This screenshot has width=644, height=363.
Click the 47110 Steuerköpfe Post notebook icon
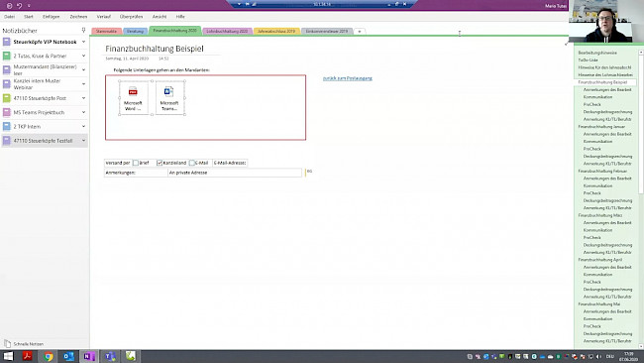coord(7,98)
